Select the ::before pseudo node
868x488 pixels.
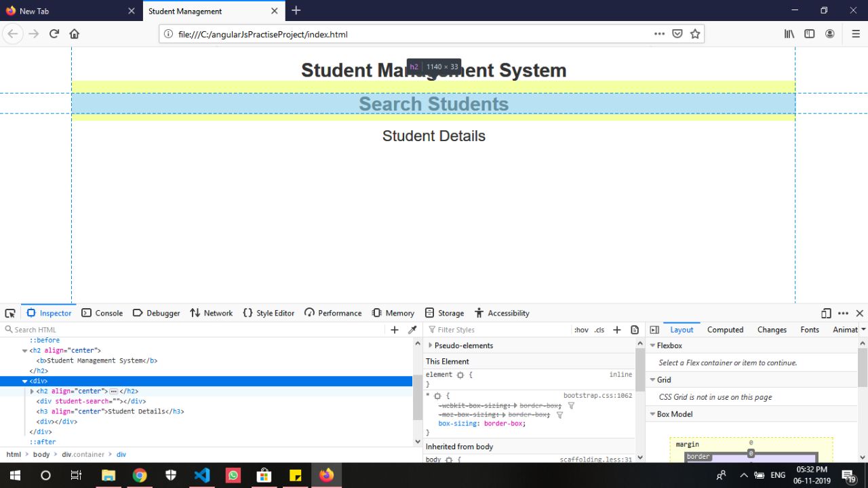[44, 340]
